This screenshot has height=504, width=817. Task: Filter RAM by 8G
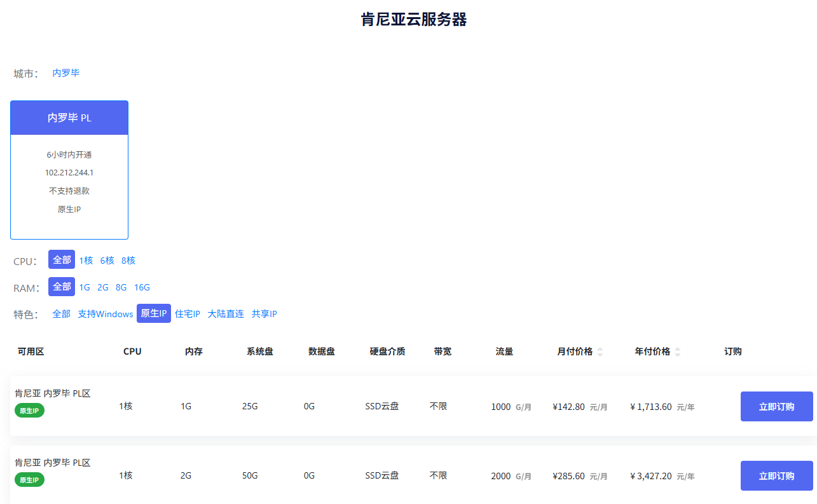121,287
